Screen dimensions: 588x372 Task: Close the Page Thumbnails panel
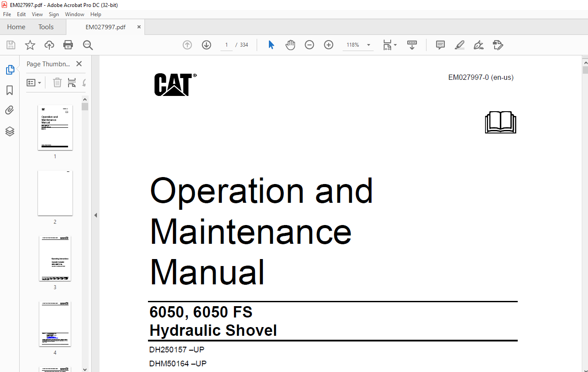pos(79,64)
